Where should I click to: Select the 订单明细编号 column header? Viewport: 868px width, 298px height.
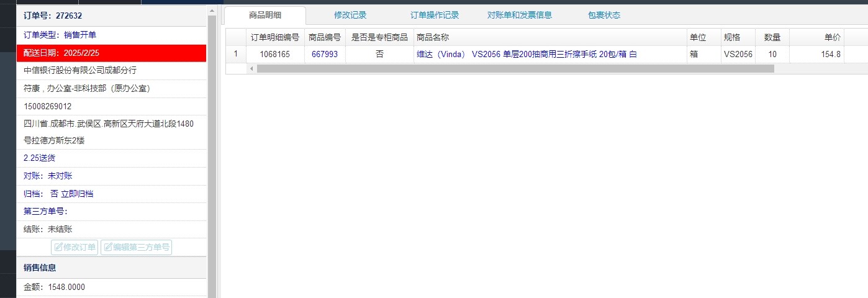275,37
